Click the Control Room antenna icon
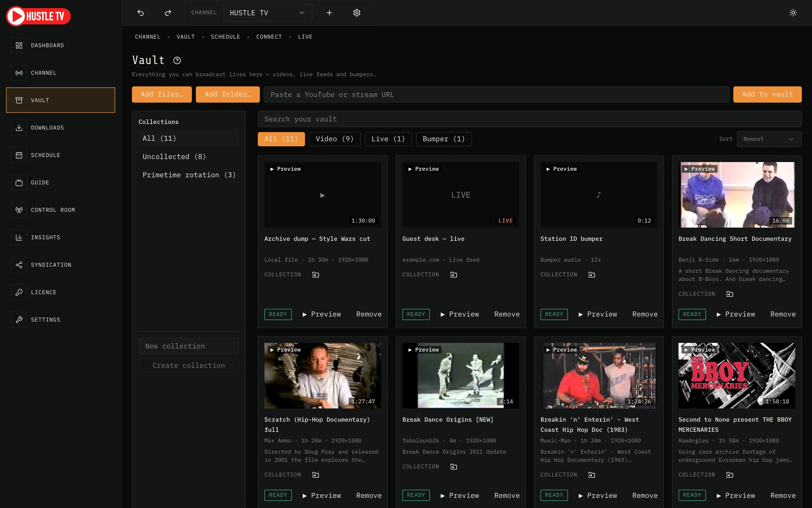The height and width of the screenshot is (508, 812). click(19, 210)
